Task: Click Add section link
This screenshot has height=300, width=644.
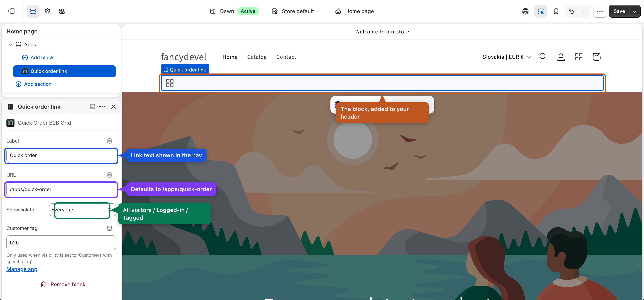Action: [x=33, y=84]
